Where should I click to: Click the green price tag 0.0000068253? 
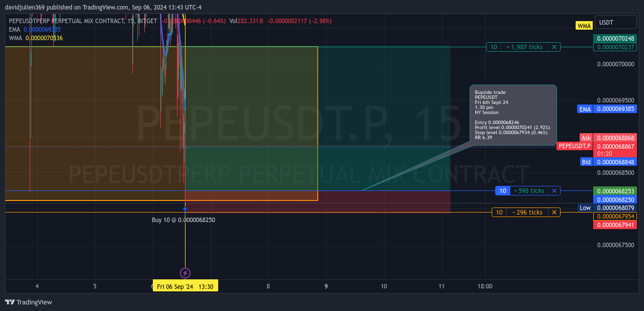pos(615,191)
